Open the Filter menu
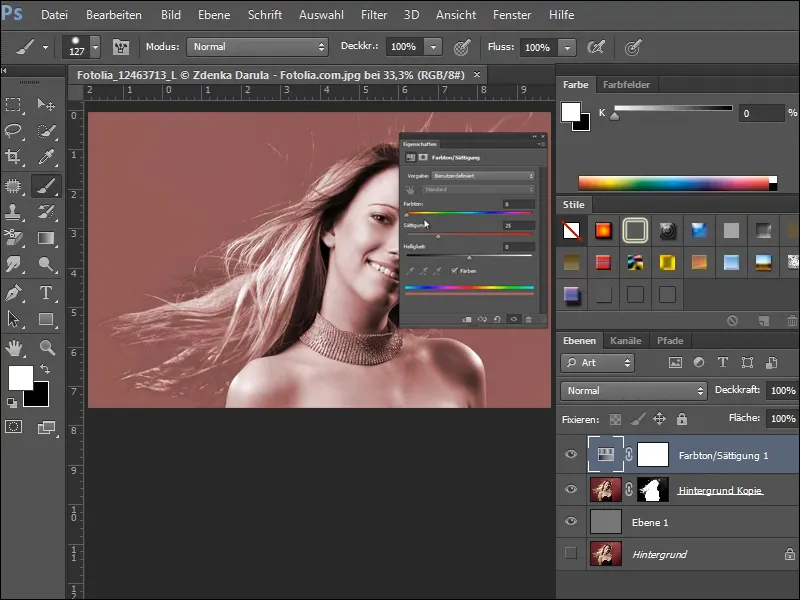 pos(374,15)
